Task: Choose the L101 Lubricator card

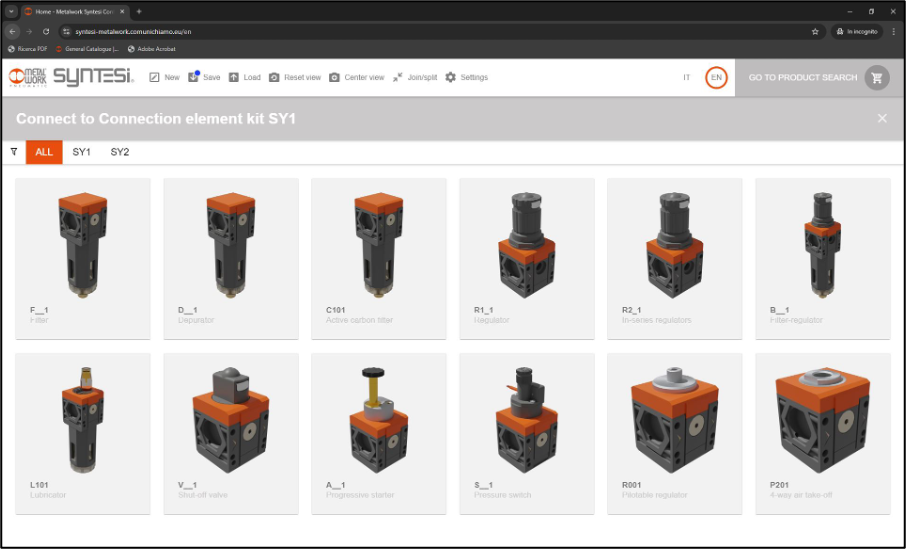Action: 83,433
